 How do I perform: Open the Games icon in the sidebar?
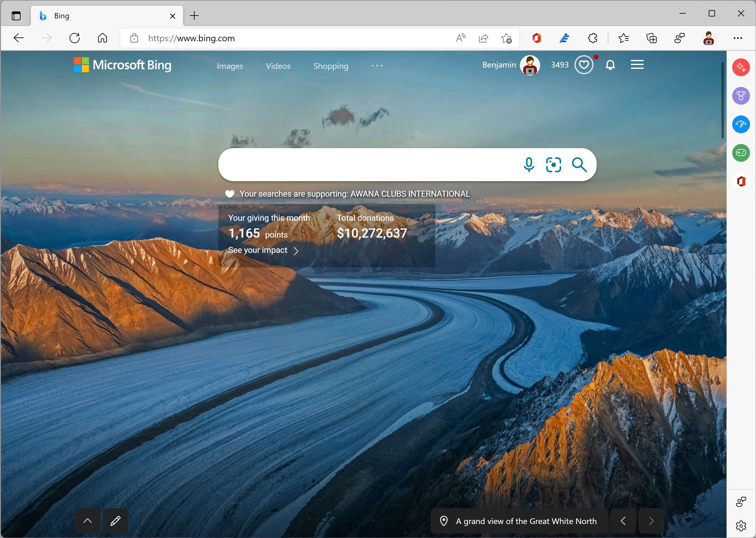tap(741, 153)
